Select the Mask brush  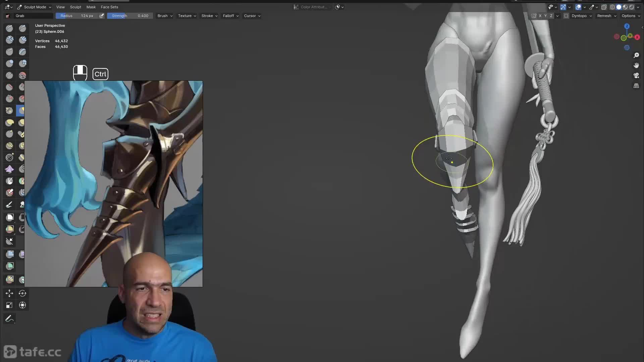point(9,181)
